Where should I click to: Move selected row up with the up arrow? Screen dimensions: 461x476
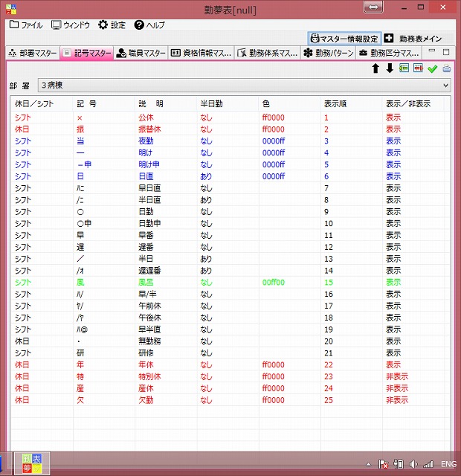pos(375,68)
